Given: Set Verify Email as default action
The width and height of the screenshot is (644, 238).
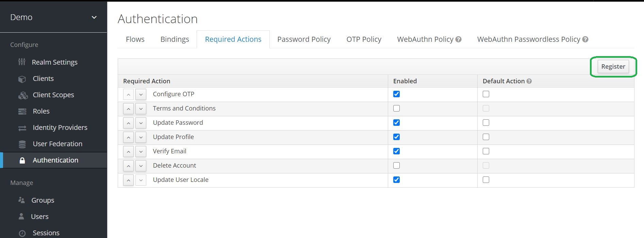Looking at the screenshot, I should [x=486, y=151].
